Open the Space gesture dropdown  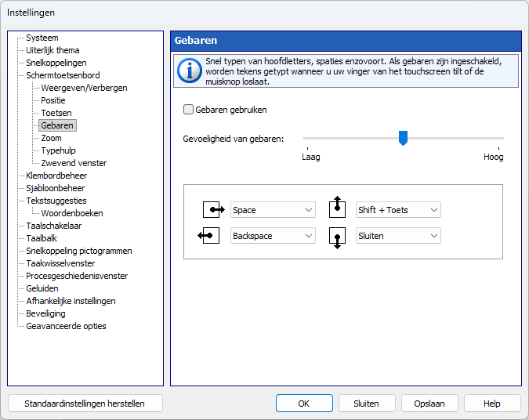[273, 210]
